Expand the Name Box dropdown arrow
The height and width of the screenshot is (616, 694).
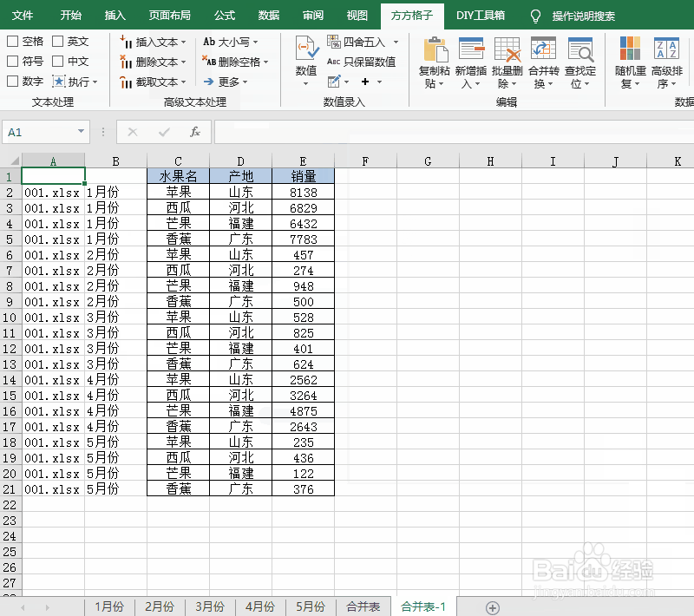(79, 133)
